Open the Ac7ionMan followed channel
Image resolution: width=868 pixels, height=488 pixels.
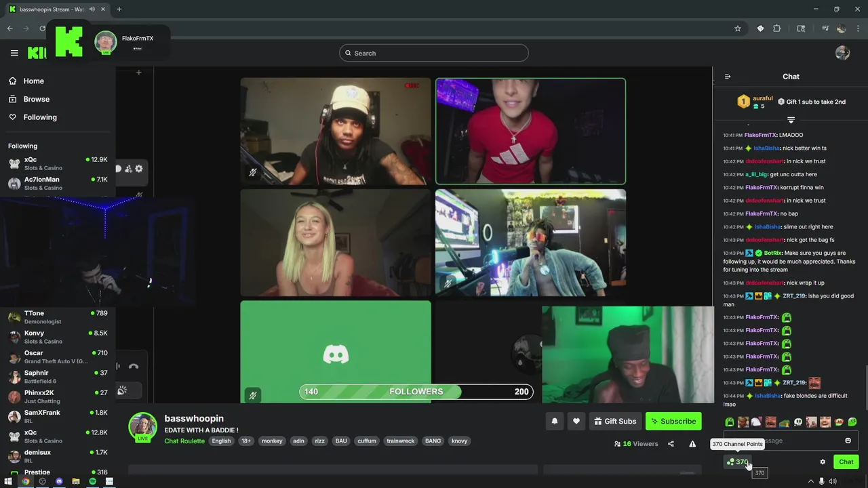[58, 183]
